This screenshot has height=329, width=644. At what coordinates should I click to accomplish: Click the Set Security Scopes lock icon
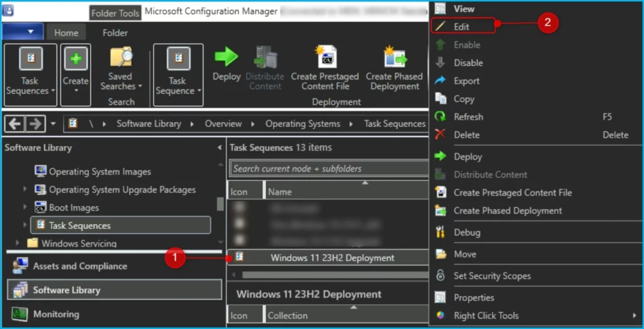440,276
